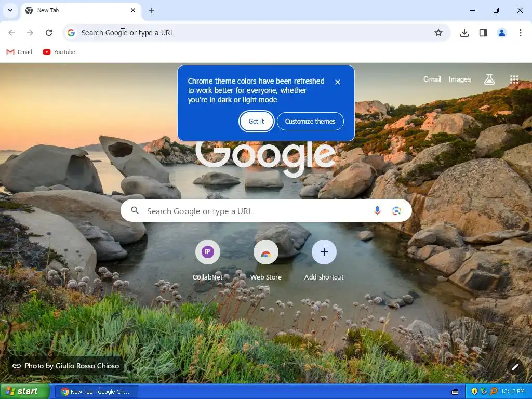This screenshot has width=532, height=399.
Task: Open the profile avatar icon
Action: 502,33
